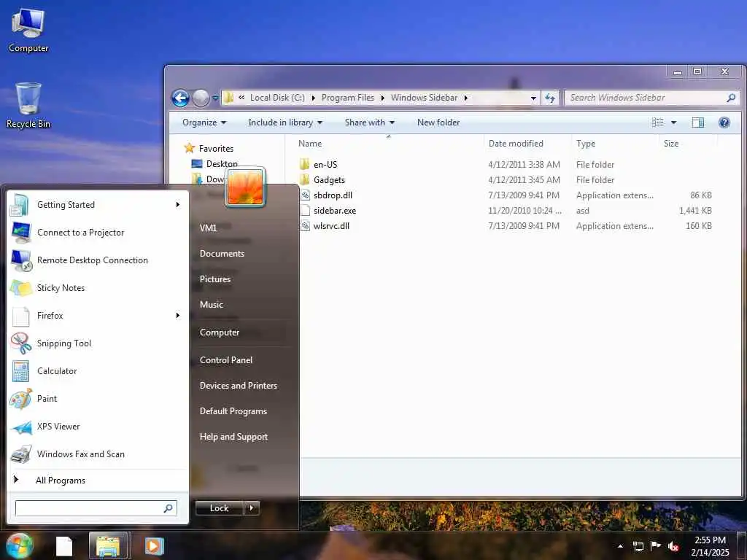Open XPS Viewer from Start menu
This screenshot has width=747, height=560.
[x=98, y=426]
